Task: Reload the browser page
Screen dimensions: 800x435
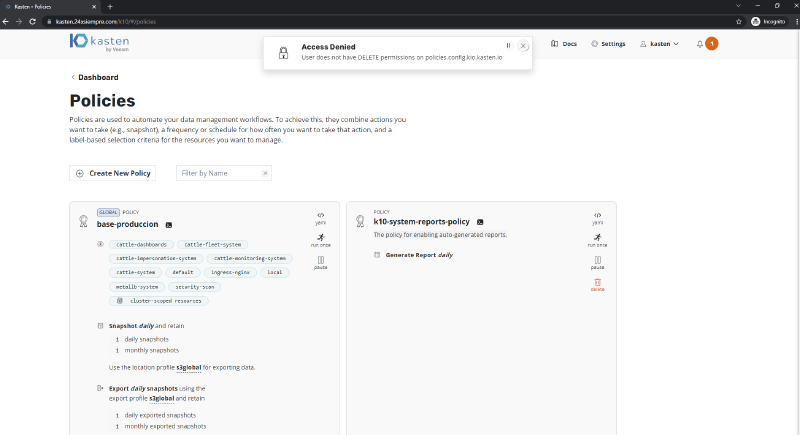Action: pos(32,21)
